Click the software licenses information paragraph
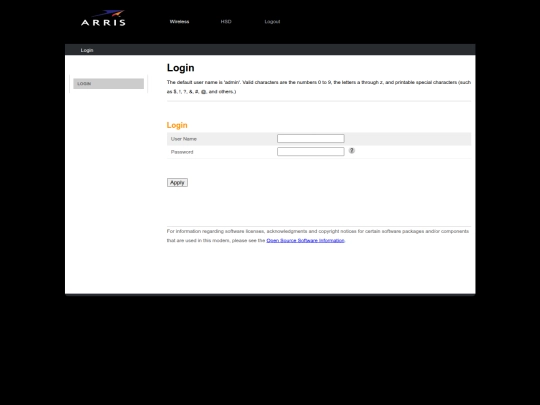 [318, 236]
